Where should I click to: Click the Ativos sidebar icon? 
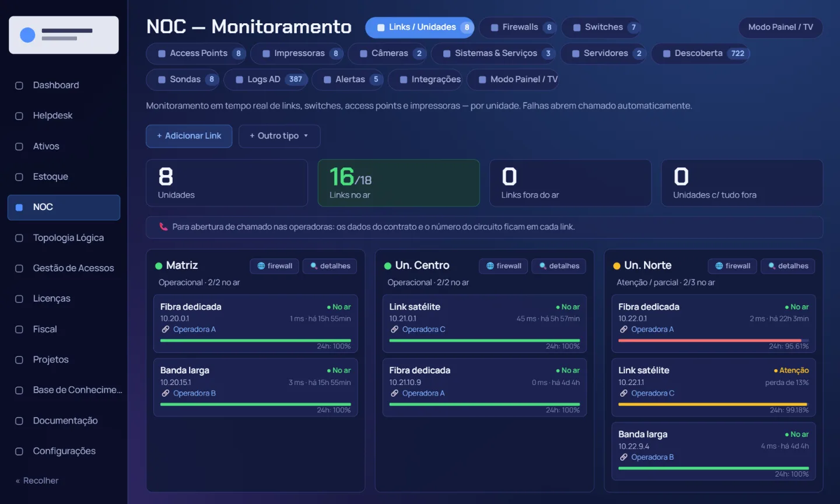[x=19, y=146]
